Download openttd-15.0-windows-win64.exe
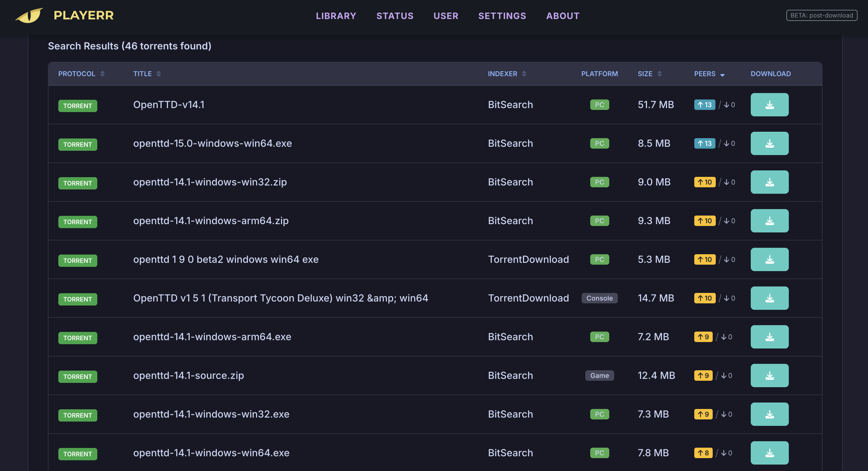Screen dimensions: 868x471 coord(769,143)
